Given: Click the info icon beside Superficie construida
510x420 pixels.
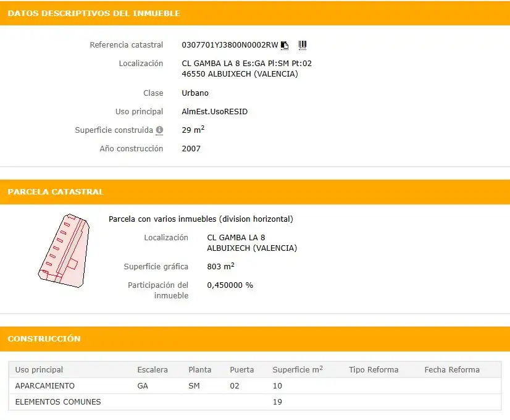Looking at the screenshot, I should (x=159, y=130).
